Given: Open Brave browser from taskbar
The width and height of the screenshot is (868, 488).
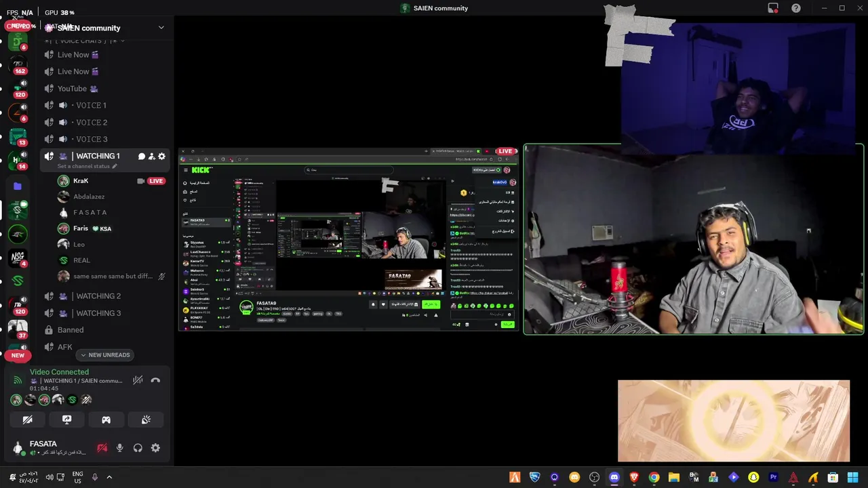Looking at the screenshot, I should tap(634, 477).
